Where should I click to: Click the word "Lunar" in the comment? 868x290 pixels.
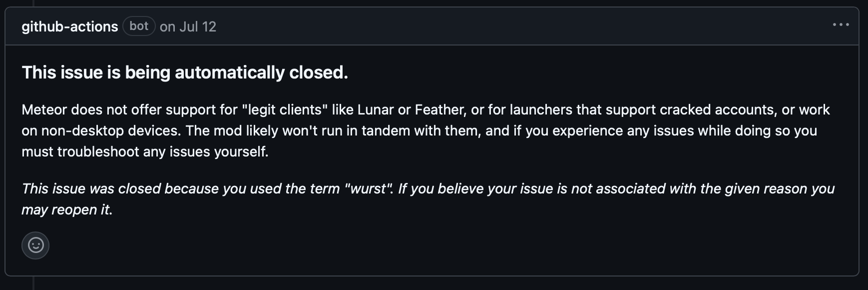coord(375,109)
